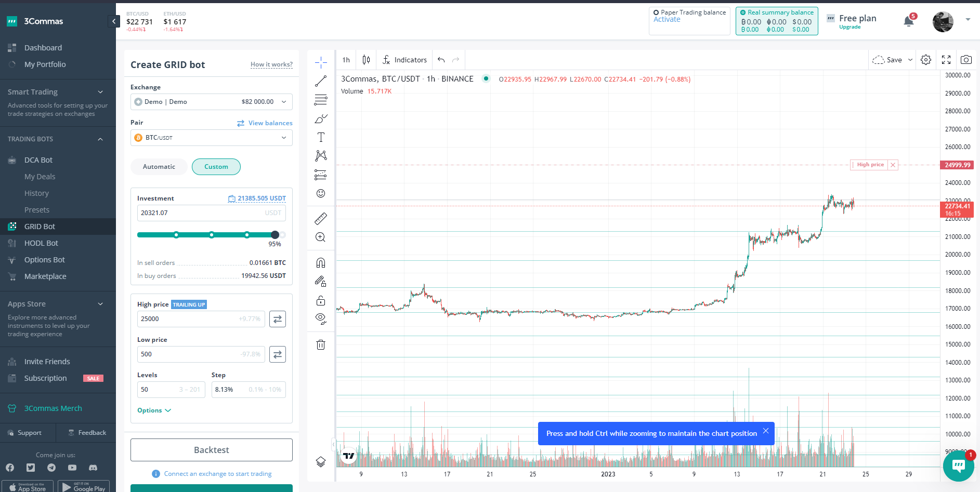The width and height of the screenshot is (980, 492).
Task: Open the Demo exchange dropdown
Action: click(211, 102)
